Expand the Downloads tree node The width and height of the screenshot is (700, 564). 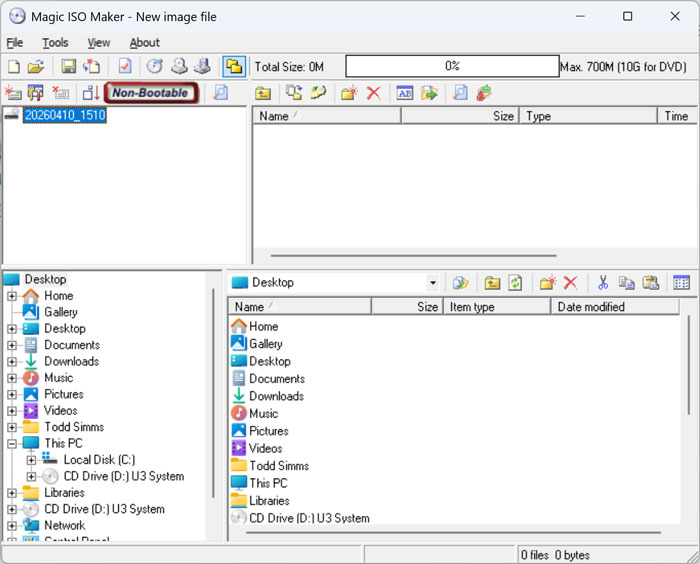pyautogui.click(x=12, y=361)
